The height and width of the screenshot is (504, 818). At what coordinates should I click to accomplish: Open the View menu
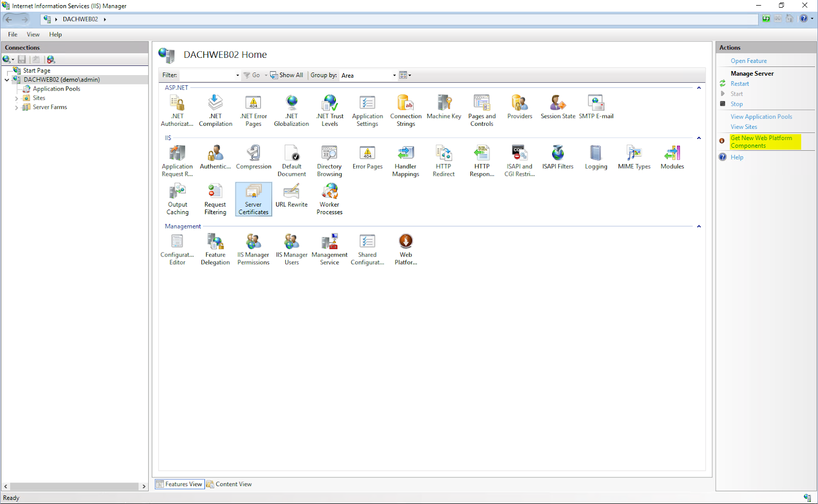[x=33, y=34]
